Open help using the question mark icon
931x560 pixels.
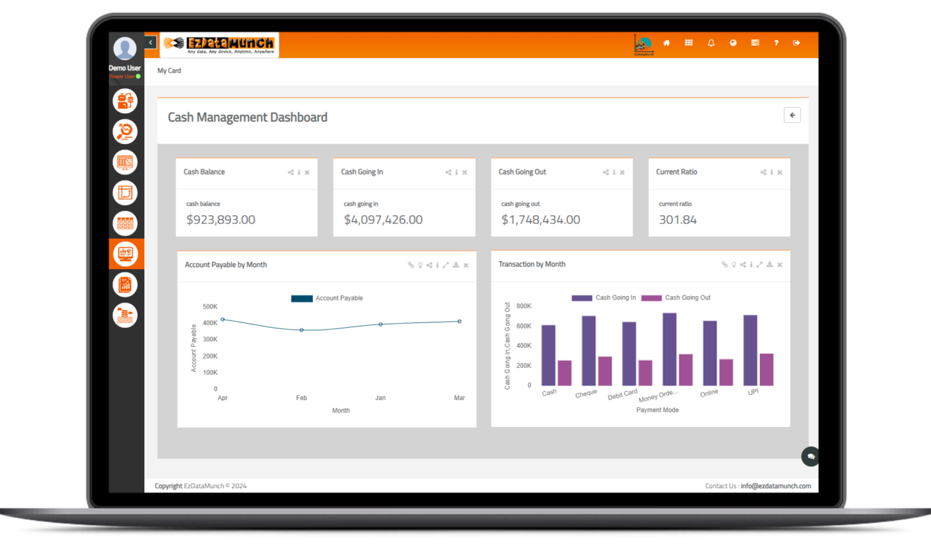point(775,43)
